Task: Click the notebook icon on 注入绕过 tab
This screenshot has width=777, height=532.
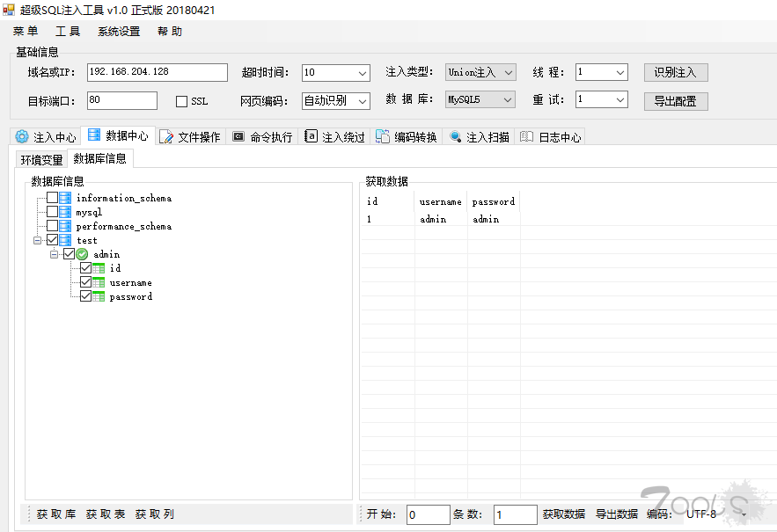Action: [311, 135]
